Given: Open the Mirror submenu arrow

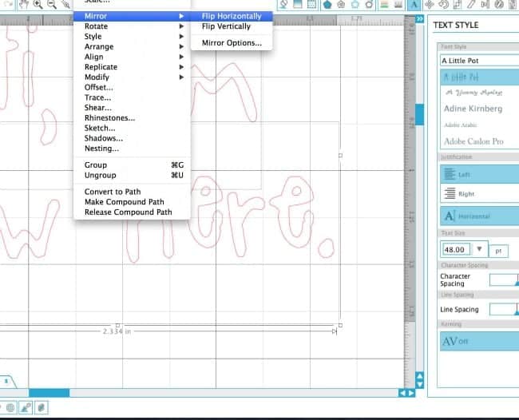Looking at the screenshot, I should point(181,16).
